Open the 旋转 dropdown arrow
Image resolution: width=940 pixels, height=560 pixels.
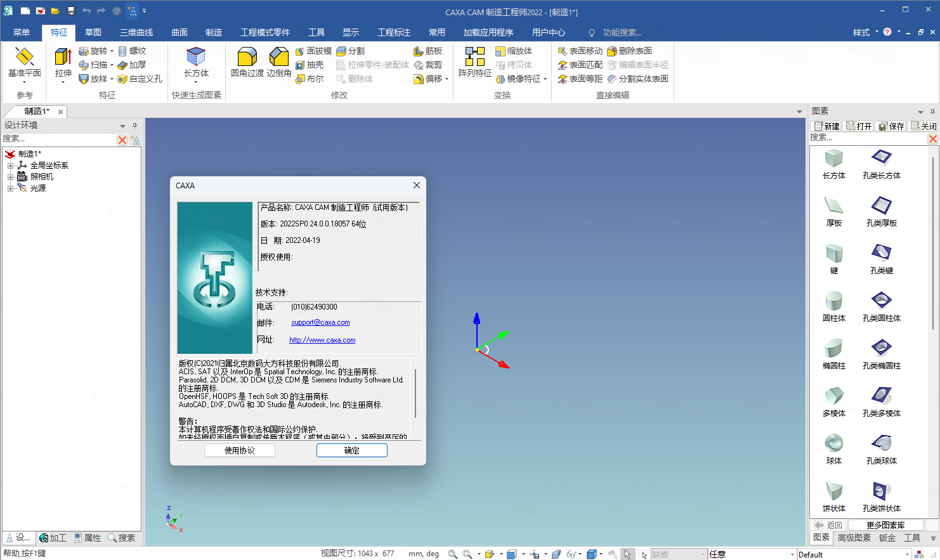(x=112, y=51)
